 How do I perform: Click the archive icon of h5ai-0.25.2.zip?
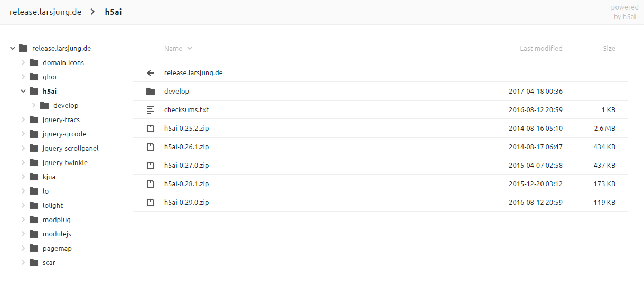[x=151, y=129]
